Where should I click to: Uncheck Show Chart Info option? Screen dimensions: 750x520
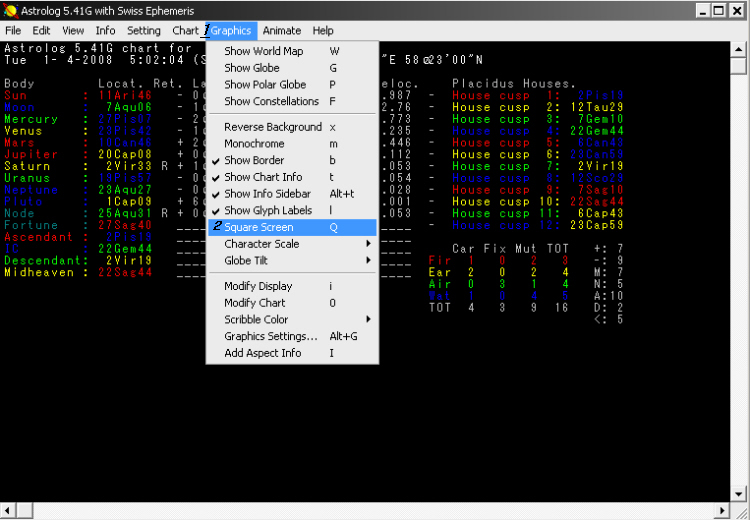point(292,177)
